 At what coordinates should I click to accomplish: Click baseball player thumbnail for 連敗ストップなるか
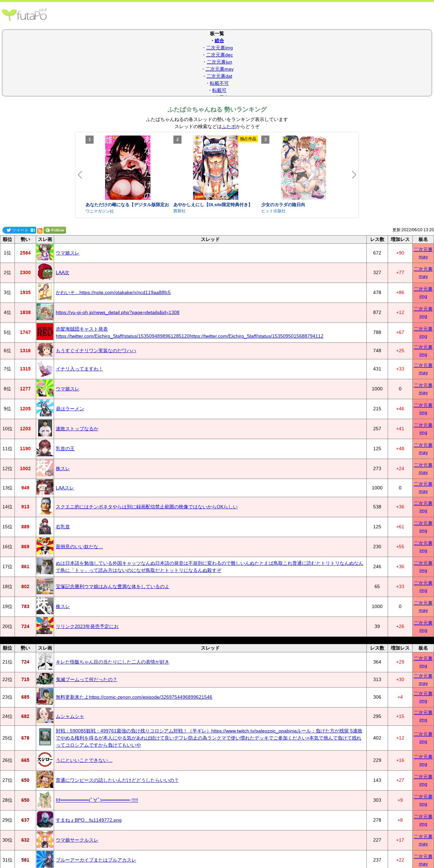click(45, 428)
